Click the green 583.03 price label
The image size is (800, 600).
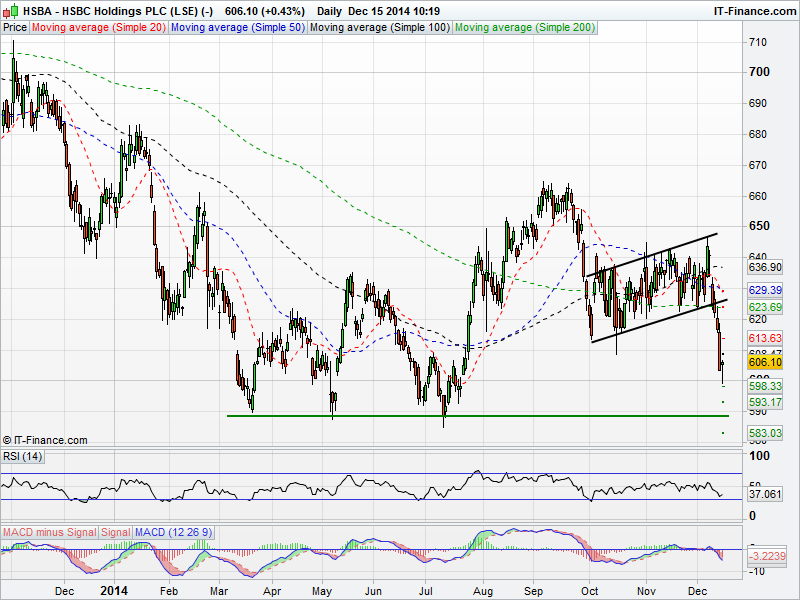pos(764,432)
